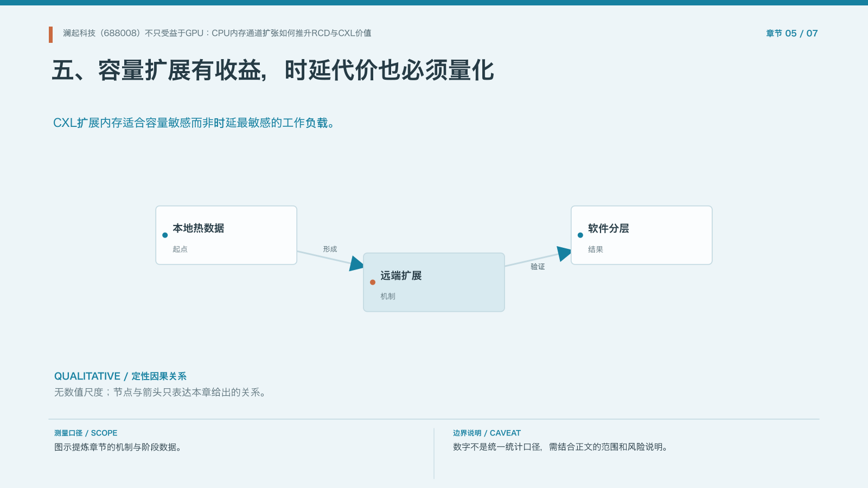
Task: Click the 本地热数据 node card
Action: click(x=226, y=235)
